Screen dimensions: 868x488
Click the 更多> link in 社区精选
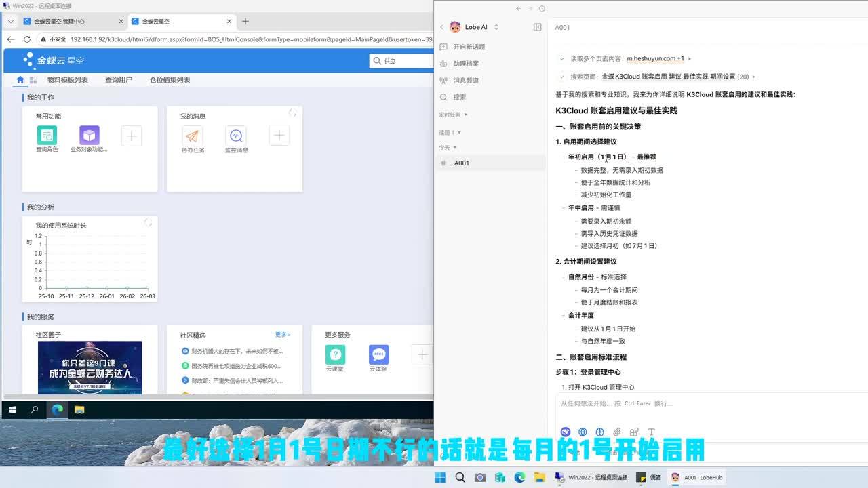tap(283, 335)
